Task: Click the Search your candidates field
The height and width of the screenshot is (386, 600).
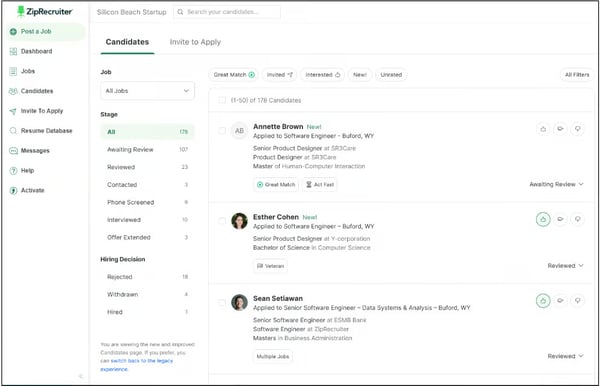Action: pos(227,12)
